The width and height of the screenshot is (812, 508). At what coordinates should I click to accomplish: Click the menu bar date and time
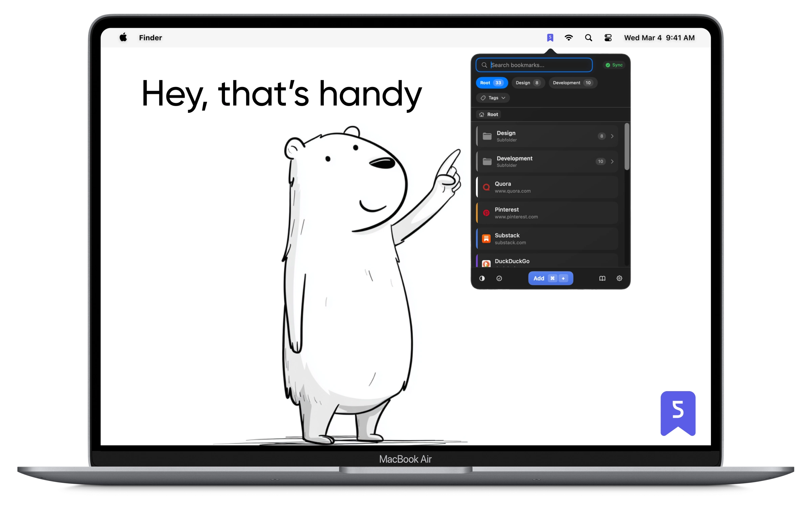point(659,38)
